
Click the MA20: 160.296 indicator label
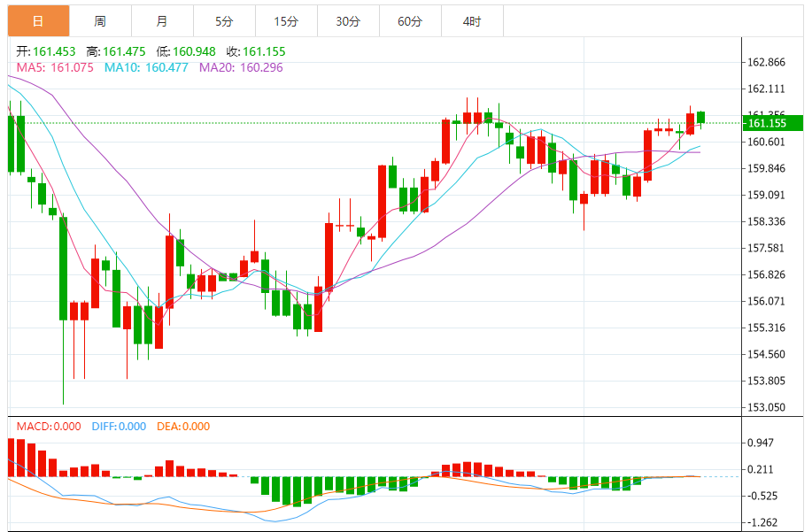(241, 68)
